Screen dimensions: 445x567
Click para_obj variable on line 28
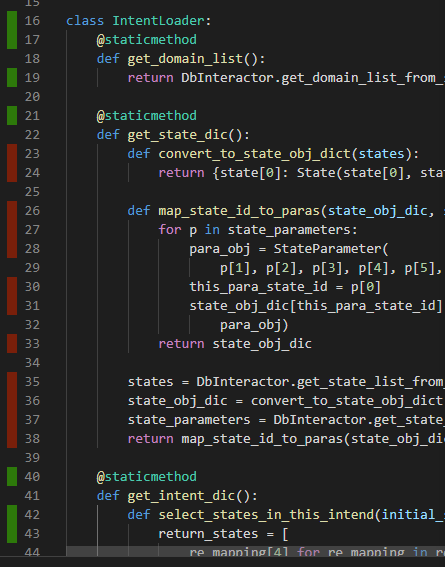click(x=220, y=248)
